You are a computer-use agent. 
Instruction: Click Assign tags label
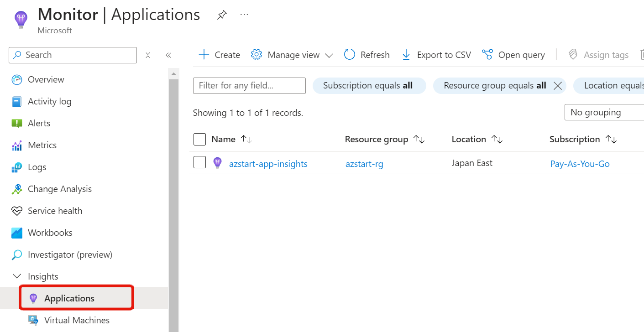pyautogui.click(x=606, y=55)
